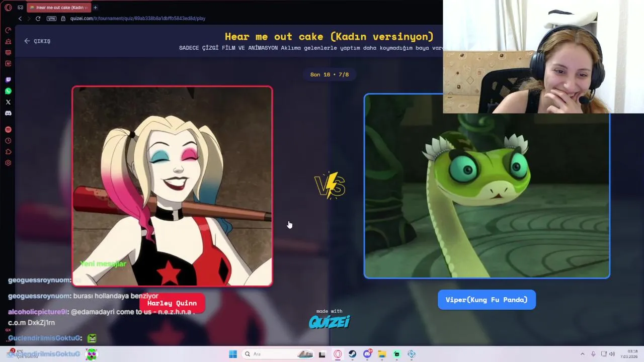The image size is (644, 362).
Task: Click the weather widget on taskbar
Action: point(23,354)
